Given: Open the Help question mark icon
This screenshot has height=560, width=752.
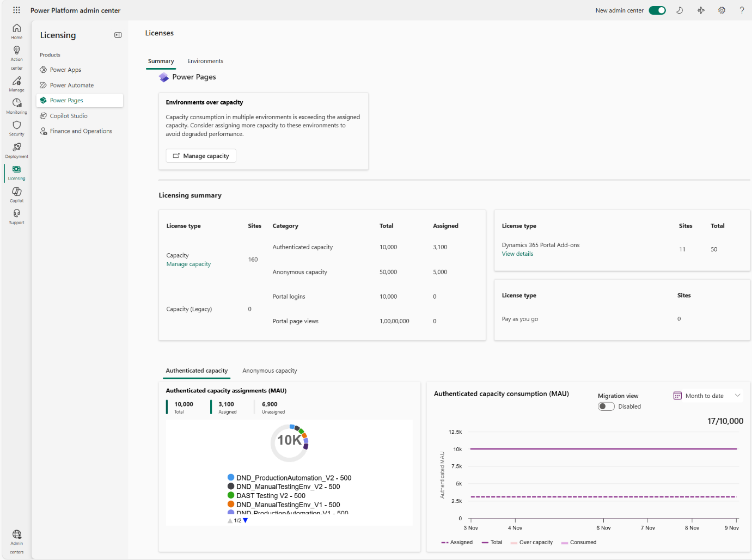Looking at the screenshot, I should 742,10.
